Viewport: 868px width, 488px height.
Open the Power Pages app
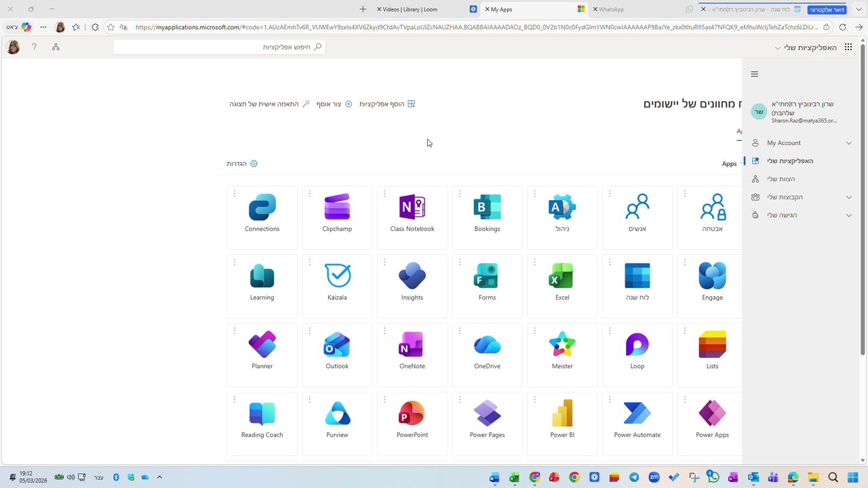[x=488, y=424]
